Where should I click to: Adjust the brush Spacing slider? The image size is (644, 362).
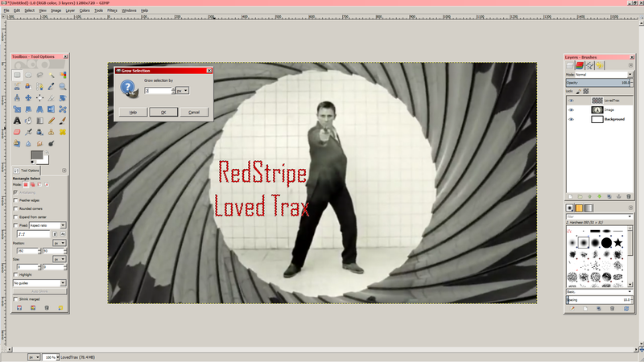(598, 300)
